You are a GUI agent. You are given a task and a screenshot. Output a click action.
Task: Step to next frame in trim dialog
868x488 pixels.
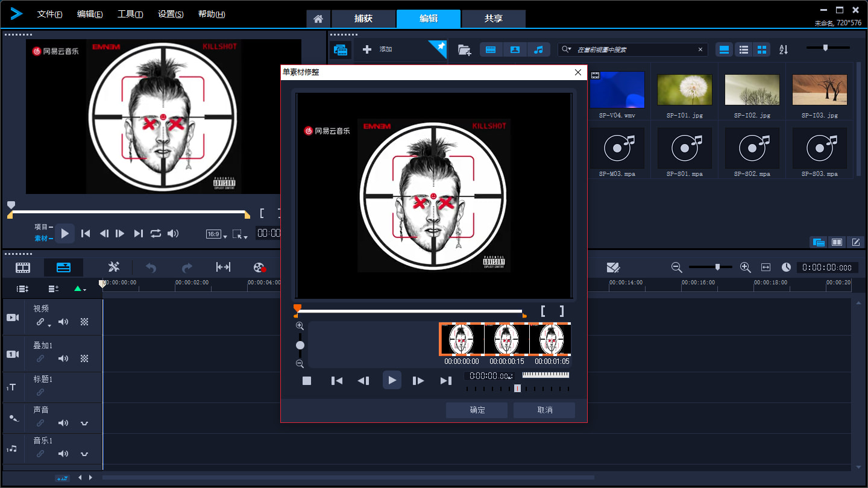pyautogui.click(x=418, y=380)
